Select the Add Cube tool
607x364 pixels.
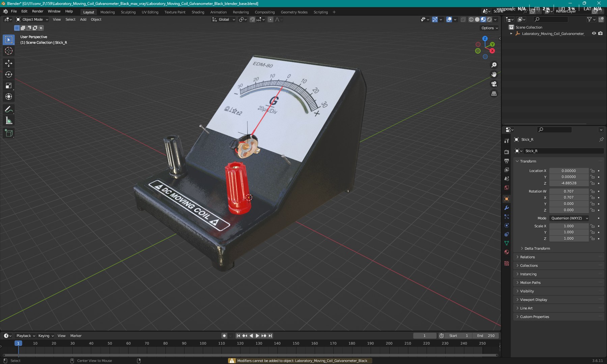point(9,133)
